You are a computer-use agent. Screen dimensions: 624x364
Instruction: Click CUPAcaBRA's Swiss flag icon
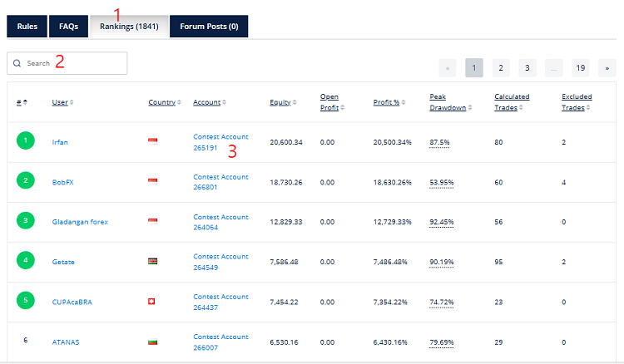tap(151, 302)
